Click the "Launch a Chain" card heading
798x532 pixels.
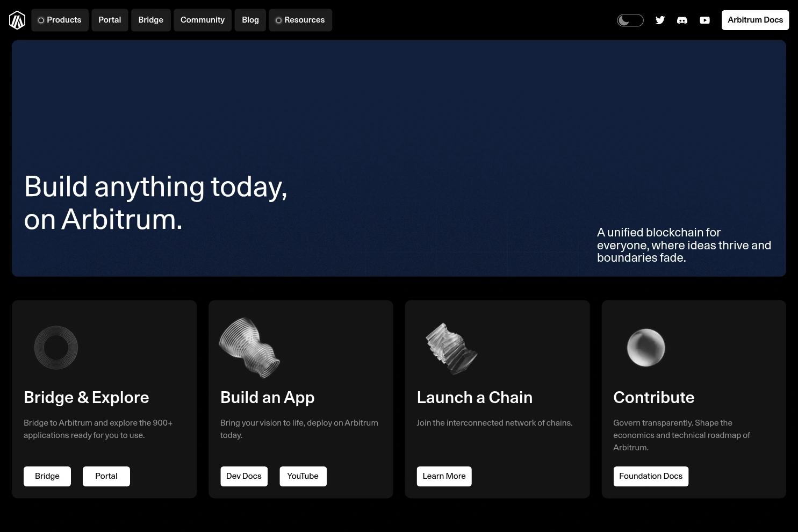tap(475, 398)
